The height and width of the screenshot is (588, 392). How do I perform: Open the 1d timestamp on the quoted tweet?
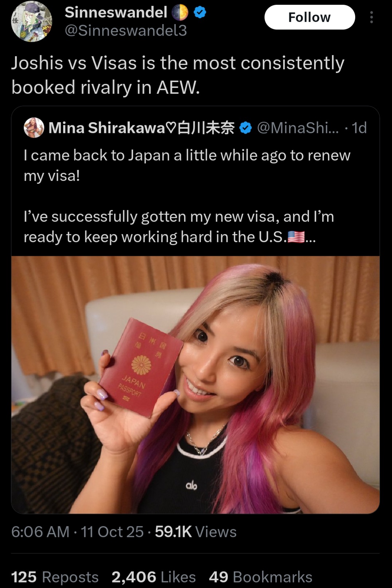pyautogui.click(x=359, y=128)
